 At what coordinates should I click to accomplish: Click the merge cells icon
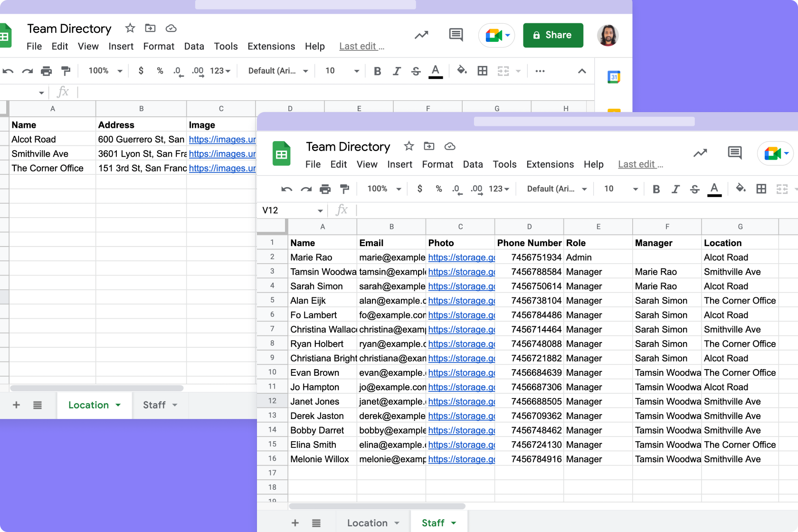tap(781, 189)
